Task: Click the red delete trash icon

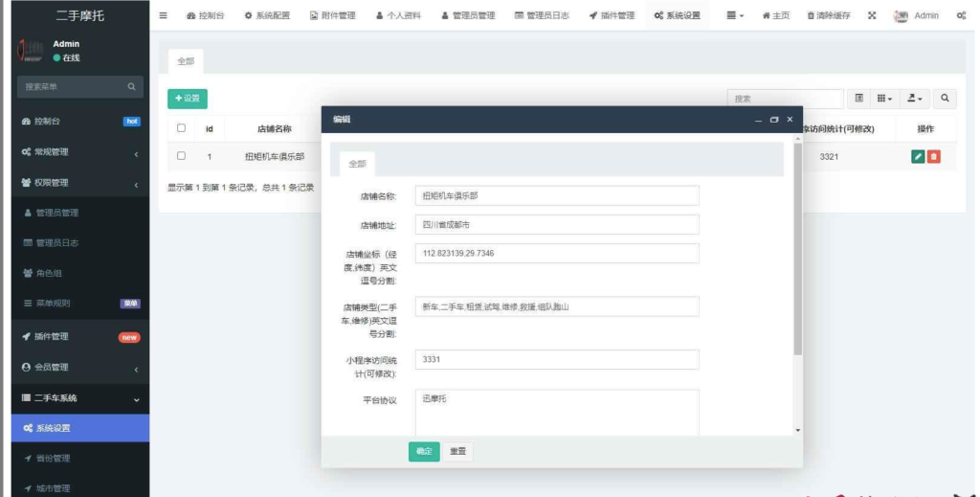Action: [x=934, y=156]
